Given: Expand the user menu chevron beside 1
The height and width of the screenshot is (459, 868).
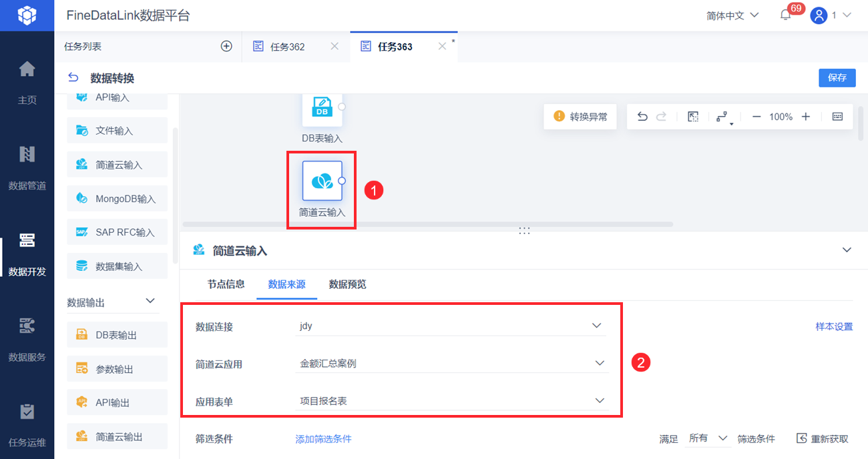Looking at the screenshot, I should 847,15.
